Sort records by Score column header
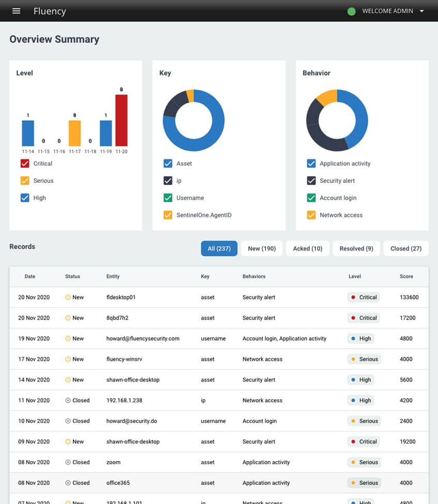Viewport: 438px width, 504px height. click(406, 277)
